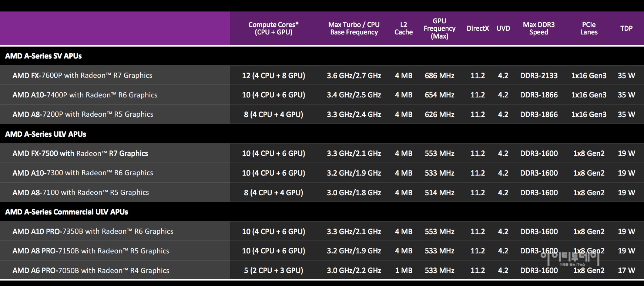
Task: Select the Max Turbo / CPU Base Frequency header
Action: point(354,29)
